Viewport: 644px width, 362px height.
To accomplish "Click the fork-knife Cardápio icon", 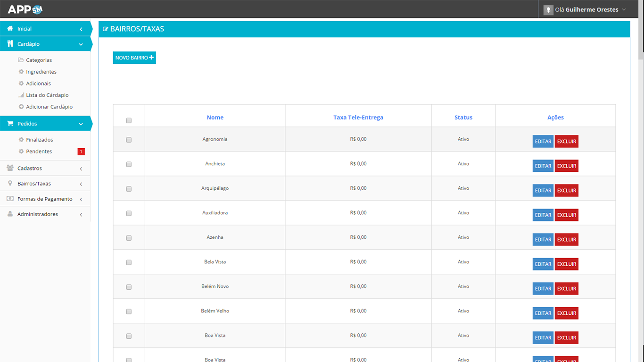I will pyautogui.click(x=10, y=44).
